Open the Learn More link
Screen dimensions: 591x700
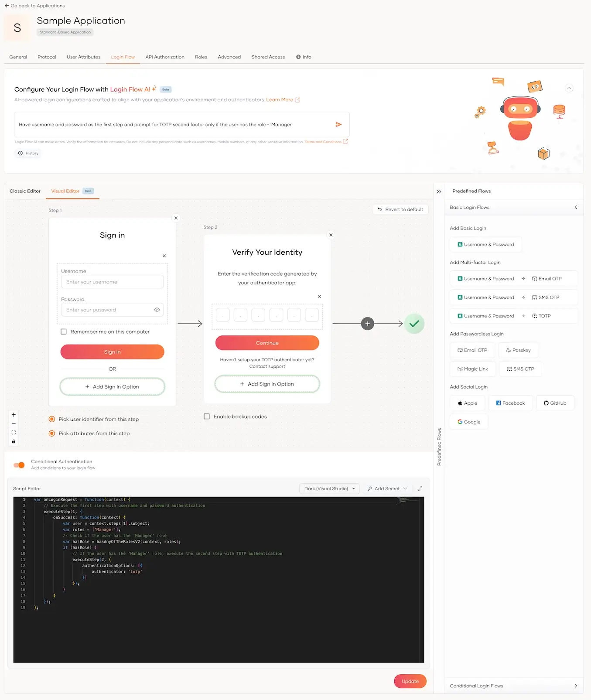(283, 100)
